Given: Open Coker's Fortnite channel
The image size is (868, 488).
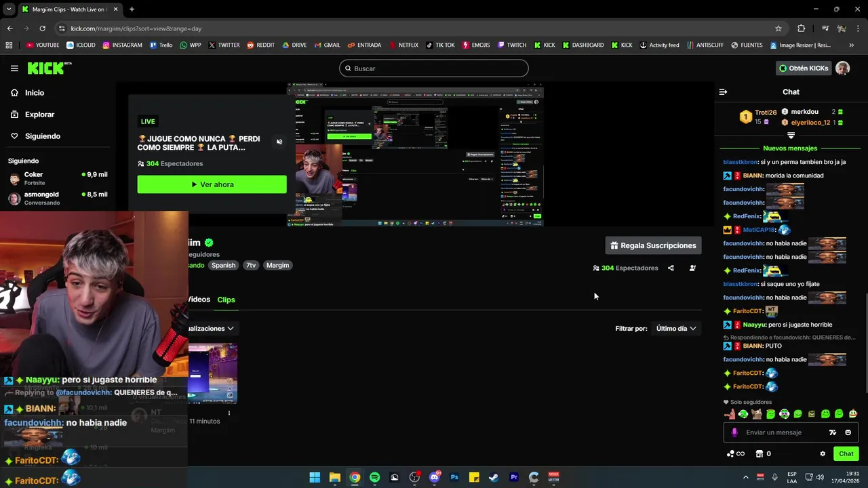Looking at the screenshot, I should 58,178.
